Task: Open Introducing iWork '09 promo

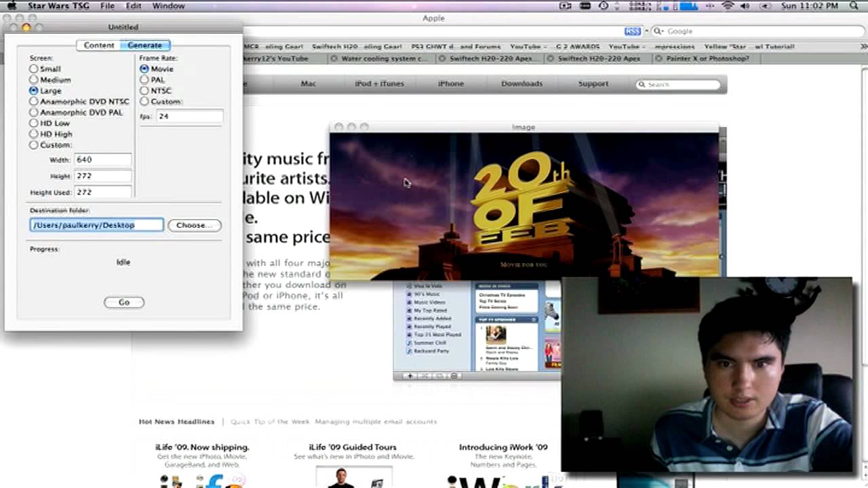Action: 503,447
